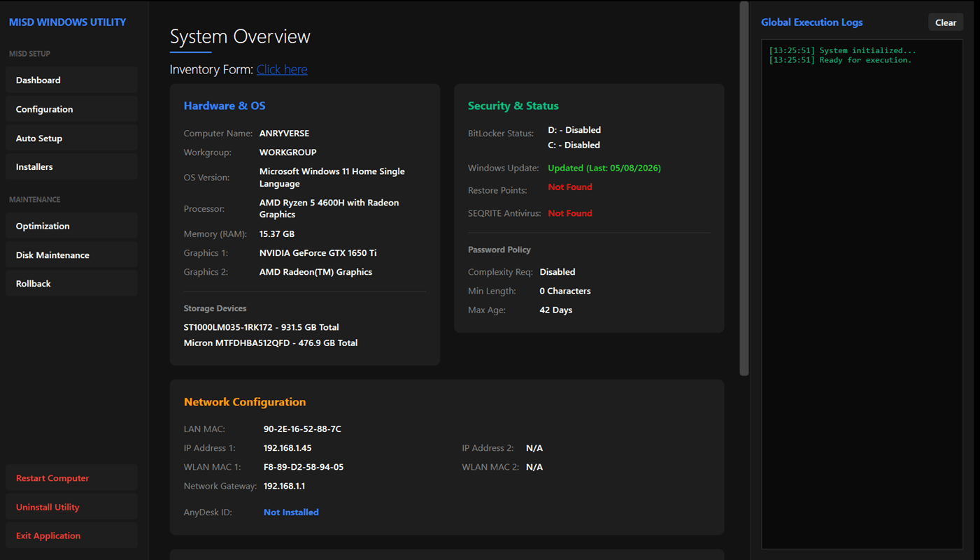Click the 'Ready for execution.' log line
980x560 pixels.
(840, 60)
